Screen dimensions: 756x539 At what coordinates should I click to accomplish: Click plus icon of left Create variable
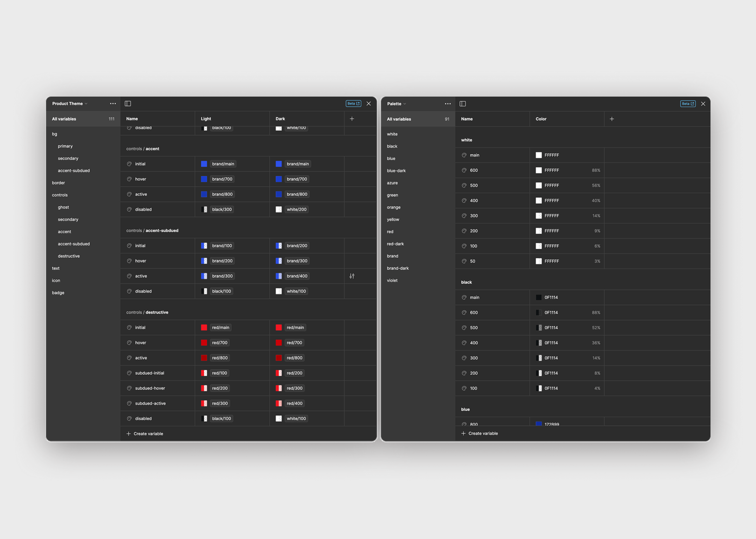point(128,434)
